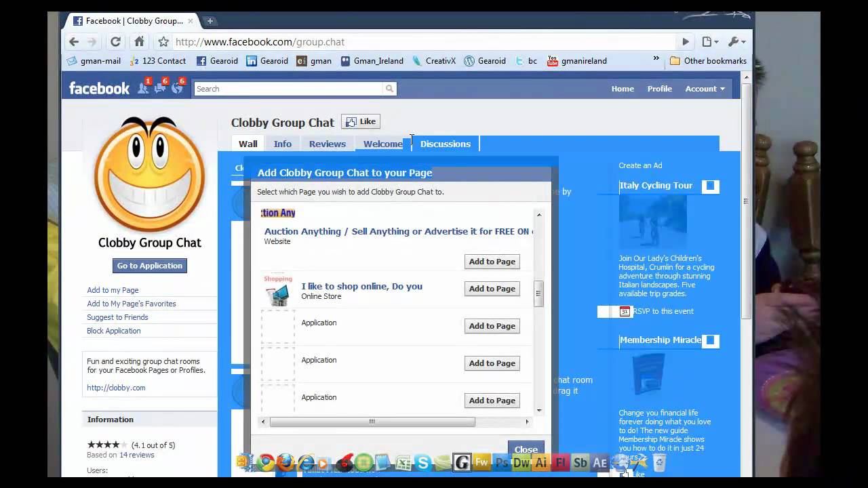This screenshot has height=488, width=868.
Task: Click the Block Application link
Action: [x=114, y=331]
